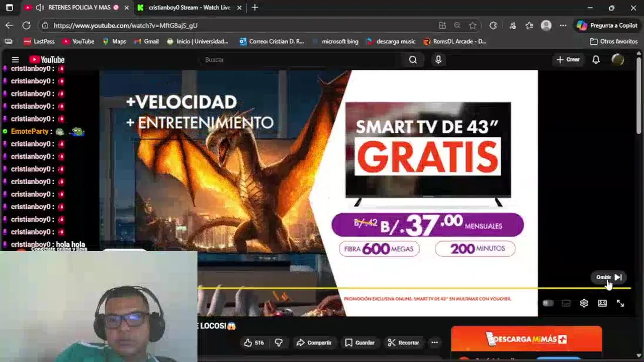This screenshot has height=362, width=644.
Task: Open YouTube notifications bell
Action: [596, 59]
